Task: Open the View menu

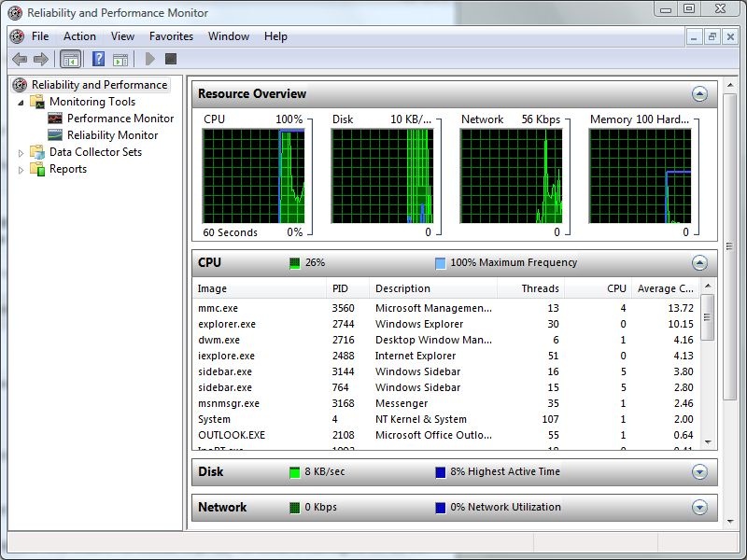Action: click(122, 36)
